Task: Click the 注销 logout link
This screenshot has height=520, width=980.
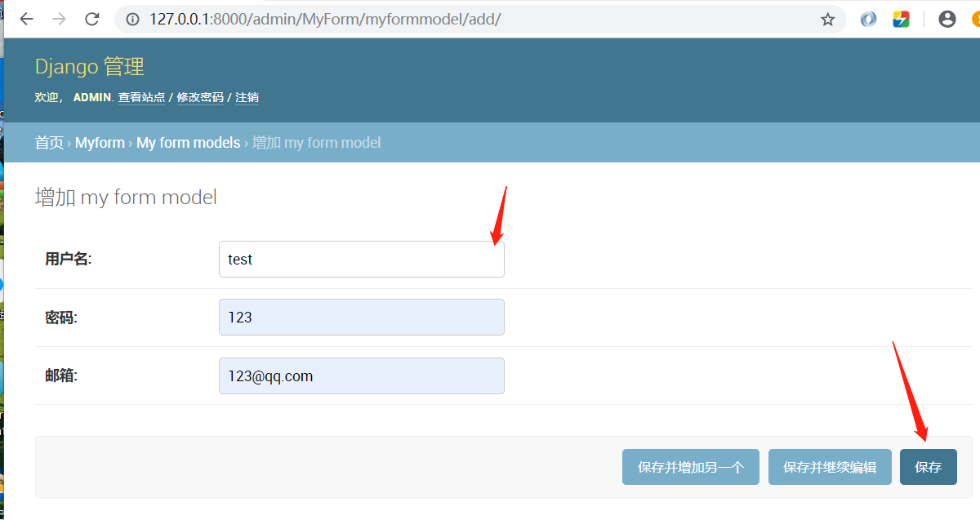Action: [x=247, y=96]
